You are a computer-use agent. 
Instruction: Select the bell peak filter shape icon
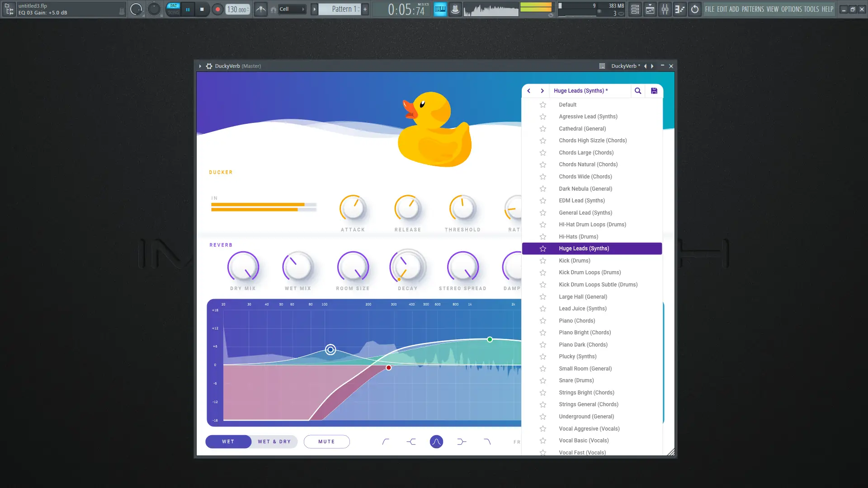tap(436, 441)
